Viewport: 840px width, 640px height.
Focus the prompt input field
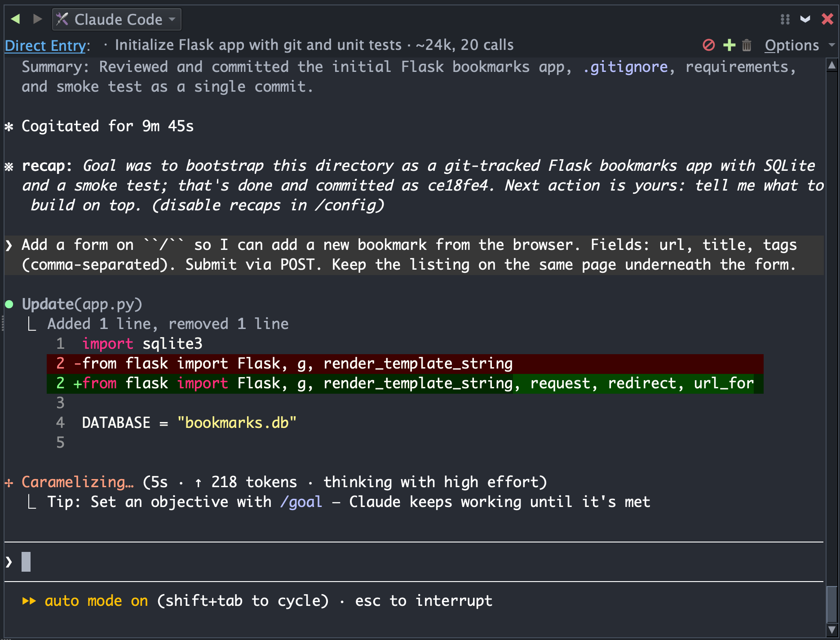413,562
